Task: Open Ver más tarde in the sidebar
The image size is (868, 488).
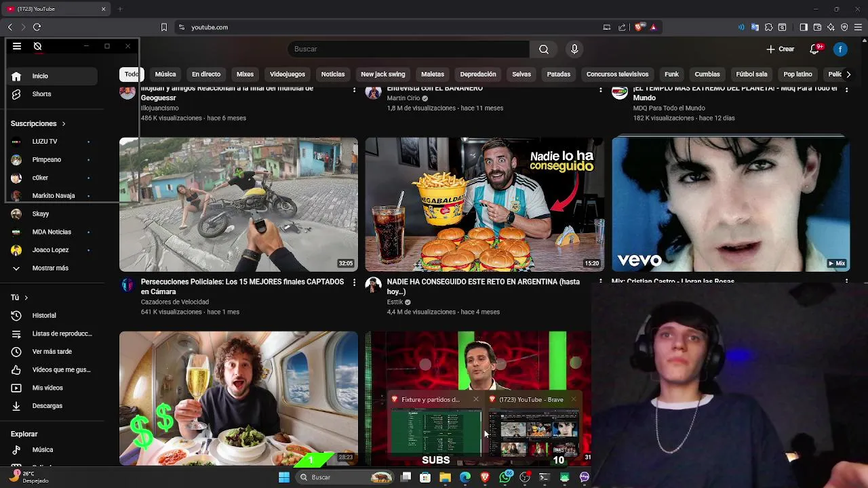Action: 51,351
